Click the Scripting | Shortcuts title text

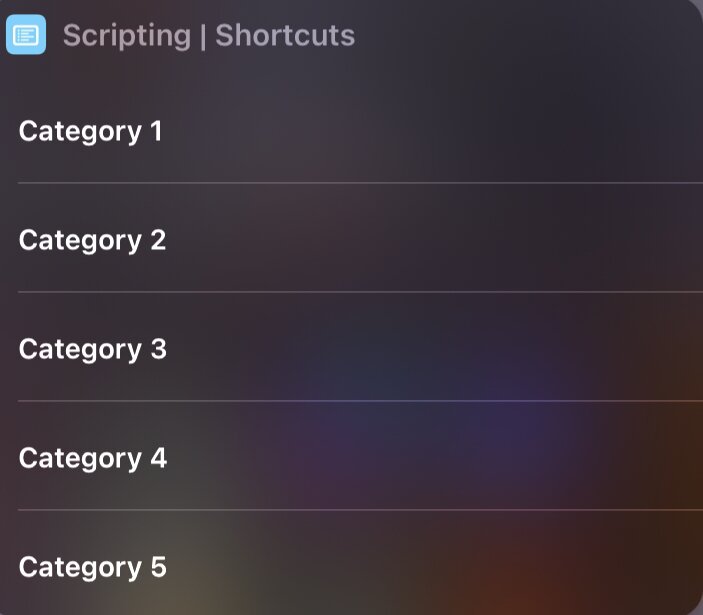[209, 36]
